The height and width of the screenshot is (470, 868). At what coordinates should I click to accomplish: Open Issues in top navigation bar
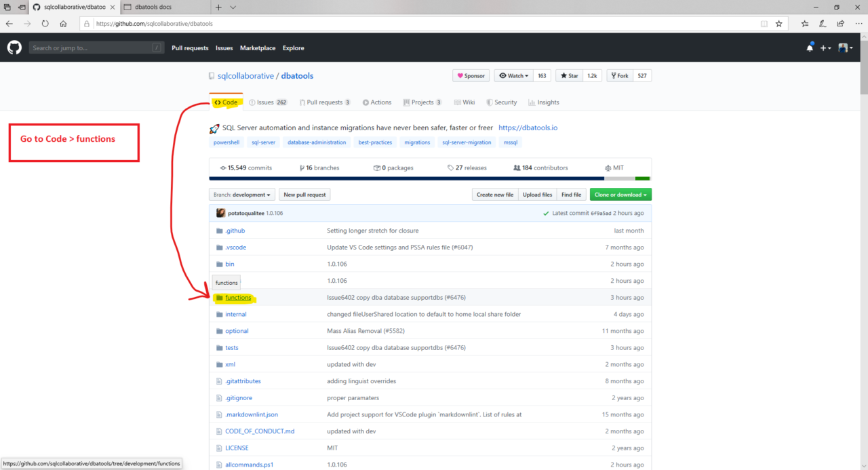224,48
